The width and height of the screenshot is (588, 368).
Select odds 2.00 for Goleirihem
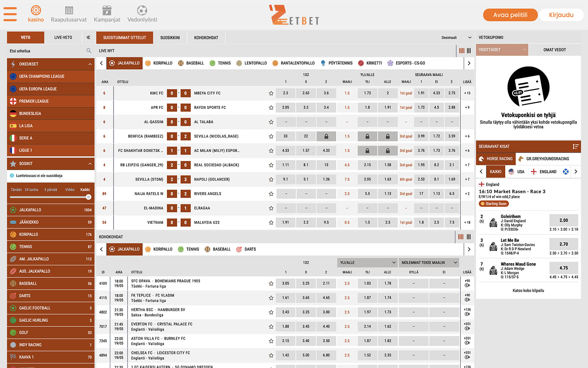pos(563,220)
